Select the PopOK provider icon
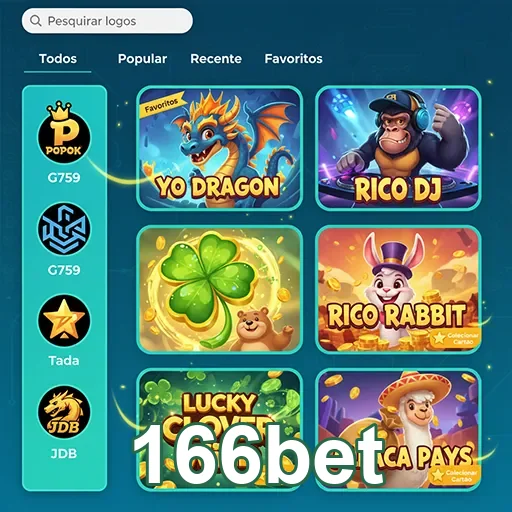Viewport: 512px width, 512px height. pyautogui.click(x=64, y=133)
